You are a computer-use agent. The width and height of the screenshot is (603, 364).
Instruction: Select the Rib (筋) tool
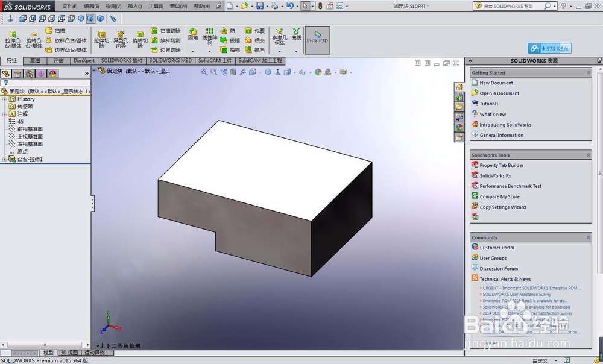pyautogui.click(x=228, y=31)
